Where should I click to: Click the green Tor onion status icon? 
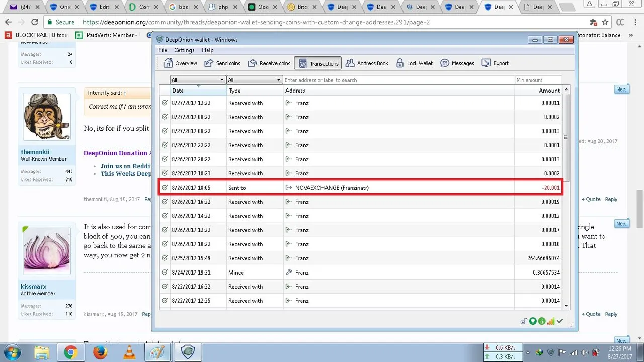pos(542,321)
